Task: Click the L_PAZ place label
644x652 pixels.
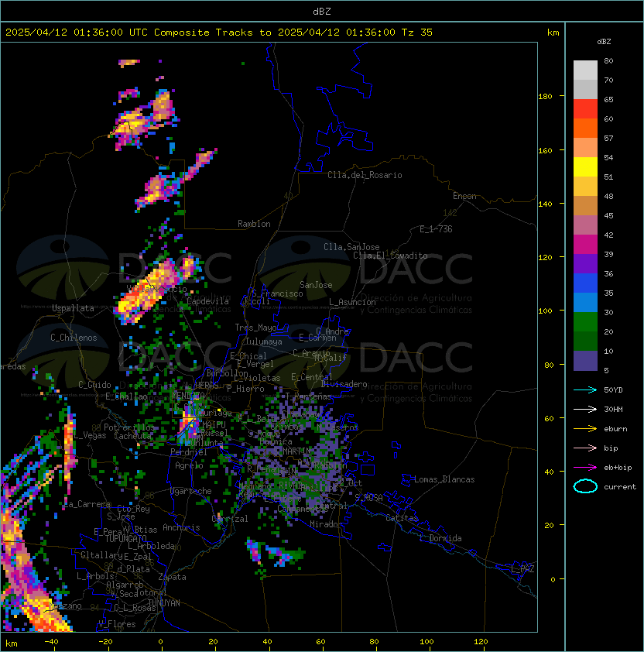Action: [x=522, y=569]
